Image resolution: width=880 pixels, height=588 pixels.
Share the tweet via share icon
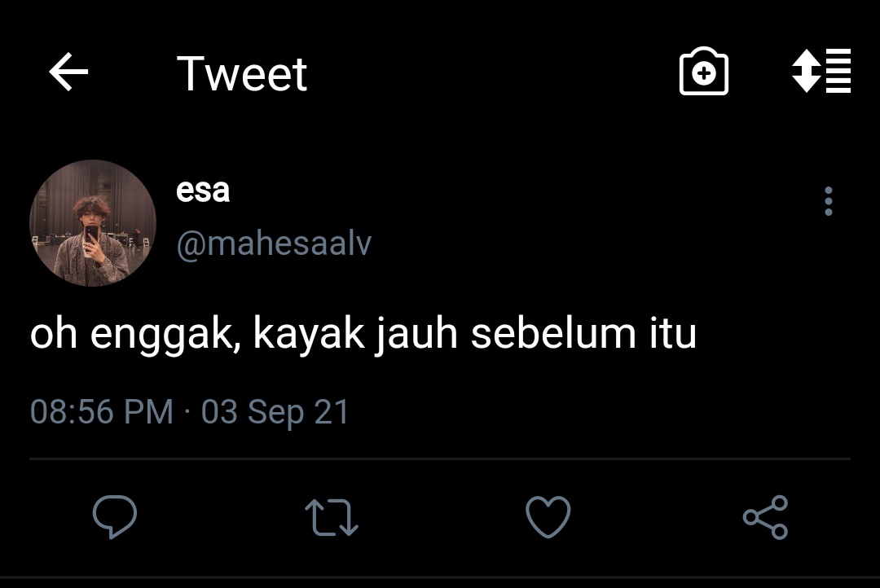(765, 517)
